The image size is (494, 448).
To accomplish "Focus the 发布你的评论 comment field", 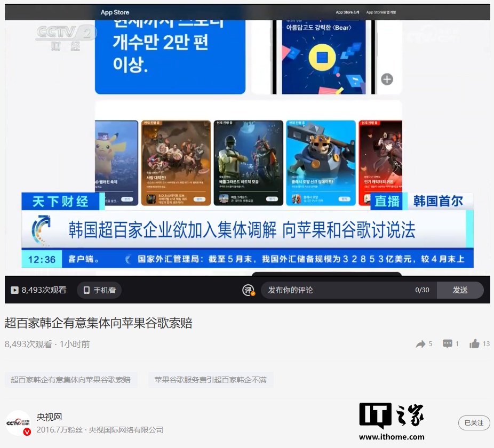I will pyautogui.click(x=349, y=290).
